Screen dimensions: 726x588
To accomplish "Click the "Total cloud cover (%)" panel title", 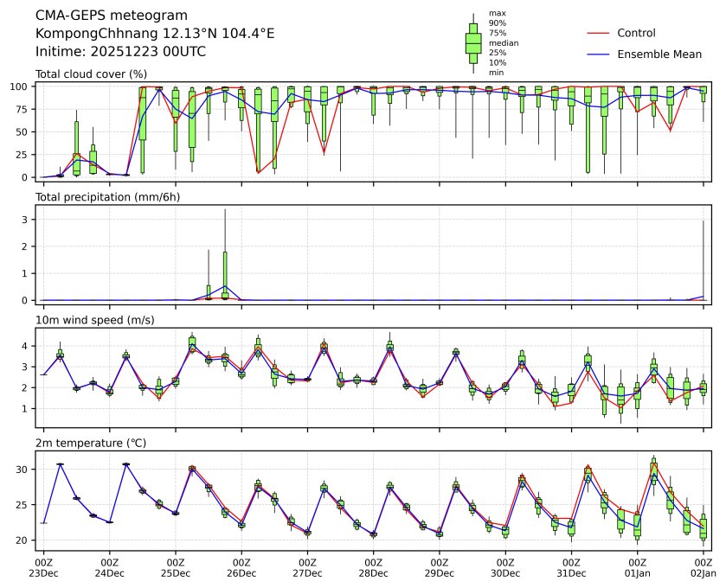I will coord(91,74).
